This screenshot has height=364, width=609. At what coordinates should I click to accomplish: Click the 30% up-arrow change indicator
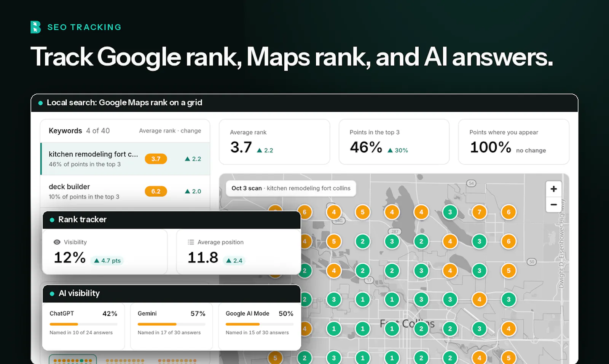pos(398,150)
